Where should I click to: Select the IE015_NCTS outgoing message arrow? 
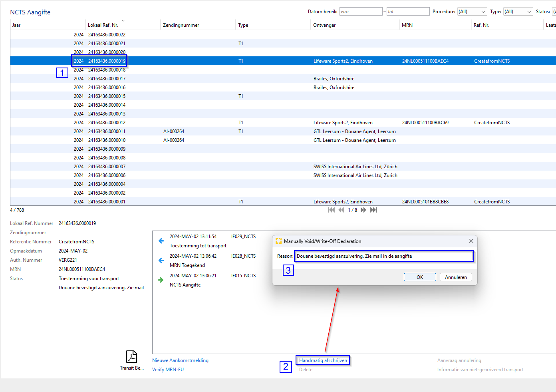coord(161,280)
